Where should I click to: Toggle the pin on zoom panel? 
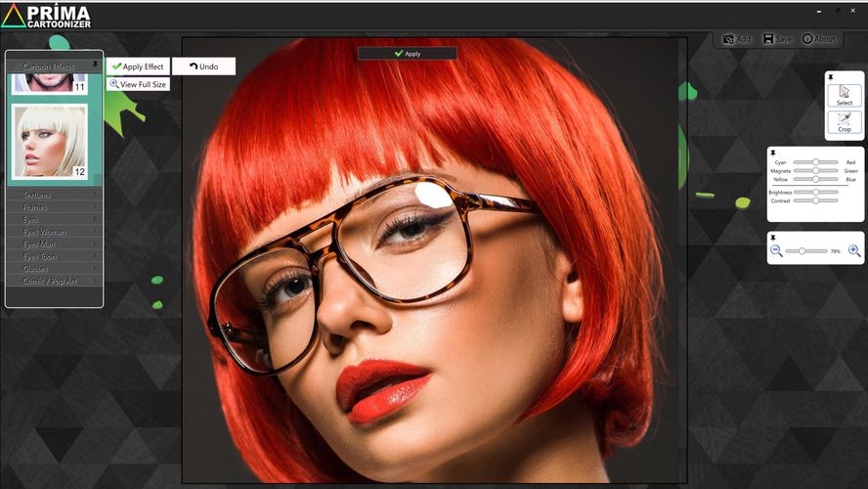pyautogui.click(x=773, y=238)
